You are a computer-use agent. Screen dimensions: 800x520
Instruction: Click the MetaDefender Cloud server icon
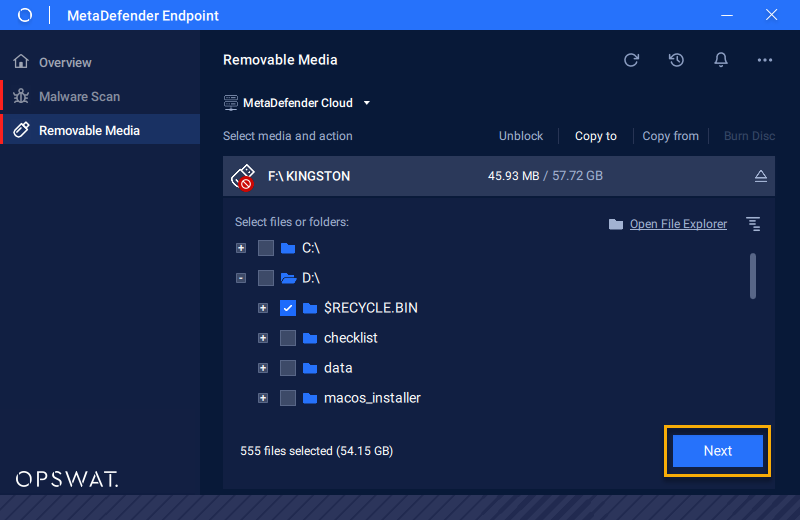(x=231, y=103)
